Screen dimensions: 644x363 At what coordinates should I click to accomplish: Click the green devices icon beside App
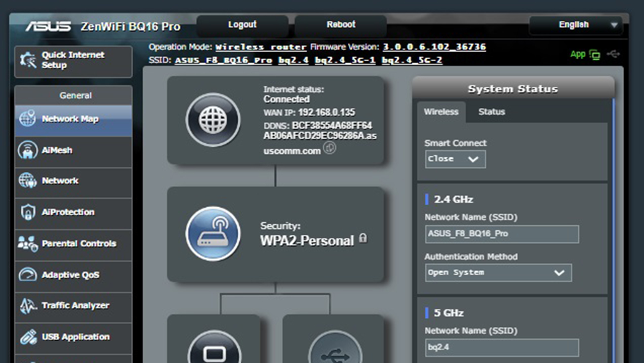pyautogui.click(x=594, y=54)
